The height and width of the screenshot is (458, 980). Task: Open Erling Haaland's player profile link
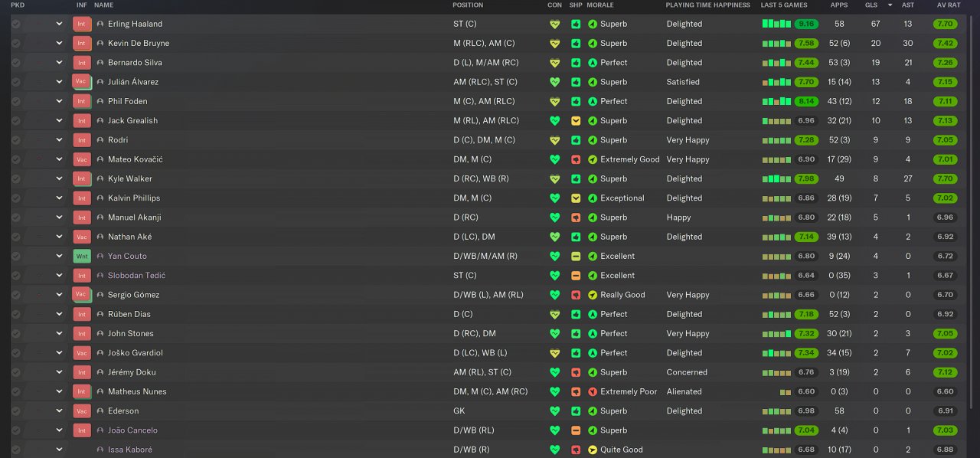pyautogui.click(x=135, y=24)
